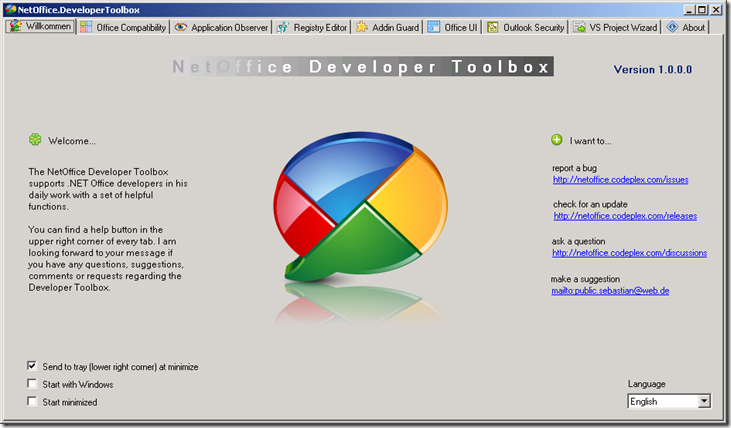Switch to Office Compatibility tab
Screen dimensions: 731x428
click(123, 28)
